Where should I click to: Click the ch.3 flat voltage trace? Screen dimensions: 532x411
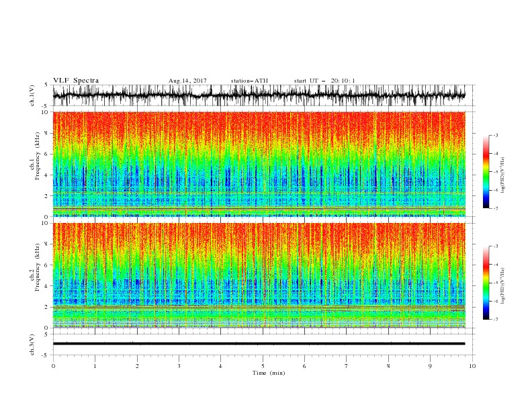259,344
